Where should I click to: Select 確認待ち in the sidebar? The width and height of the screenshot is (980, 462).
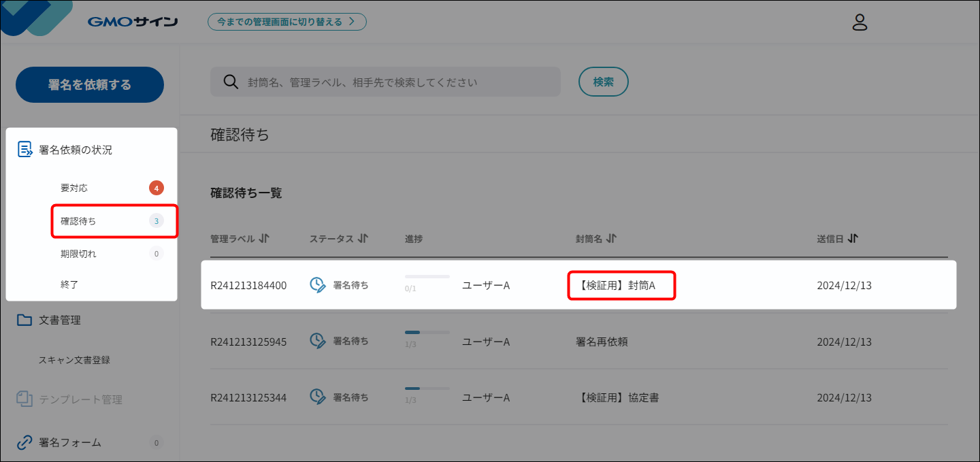(x=78, y=221)
